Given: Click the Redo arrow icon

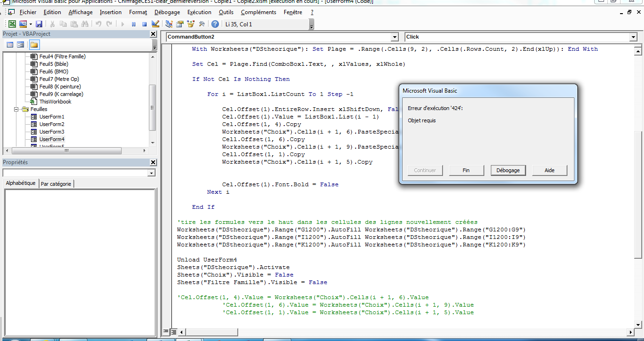Looking at the screenshot, I should click(109, 24).
